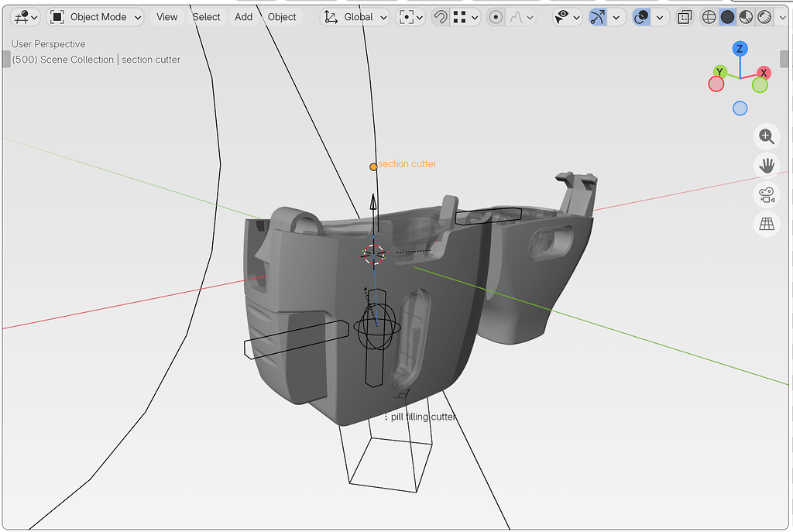The image size is (793, 532).
Task: Toggle X-ray mode
Action: pyautogui.click(x=684, y=17)
